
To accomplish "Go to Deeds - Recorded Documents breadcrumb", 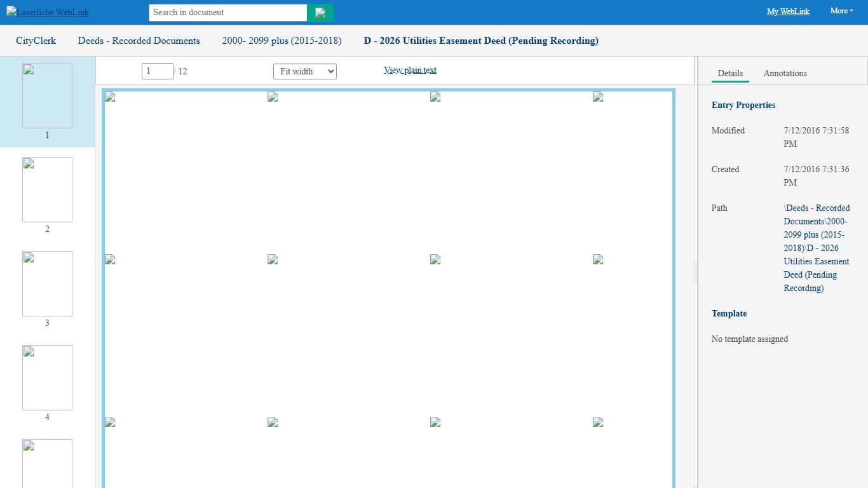I will (139, 41).
